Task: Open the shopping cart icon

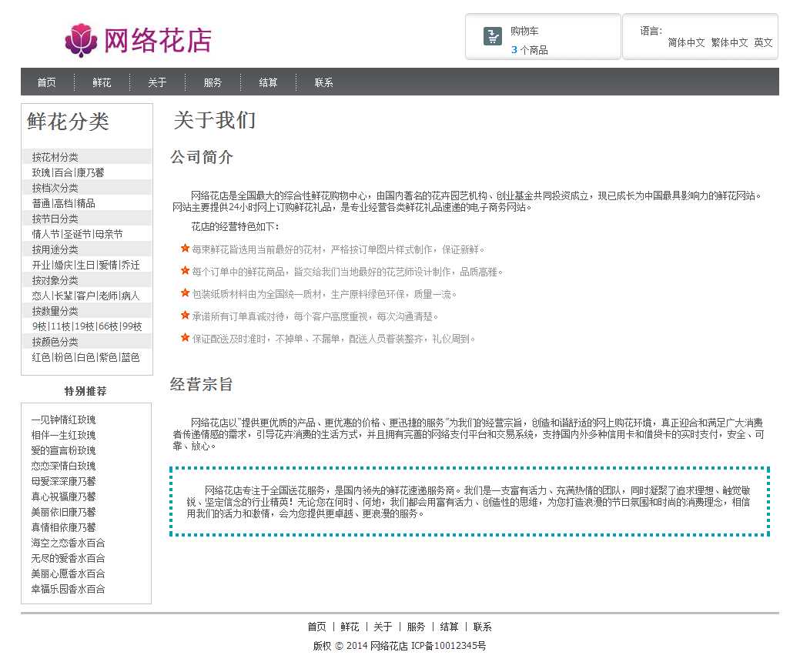Action: click(x=493, y=36)
